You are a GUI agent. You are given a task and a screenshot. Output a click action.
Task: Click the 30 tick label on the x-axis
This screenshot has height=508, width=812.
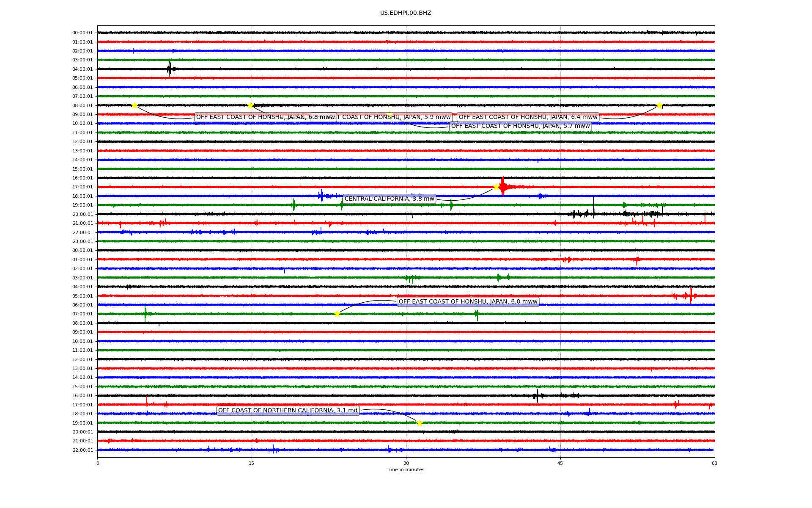tap(406, 463)
